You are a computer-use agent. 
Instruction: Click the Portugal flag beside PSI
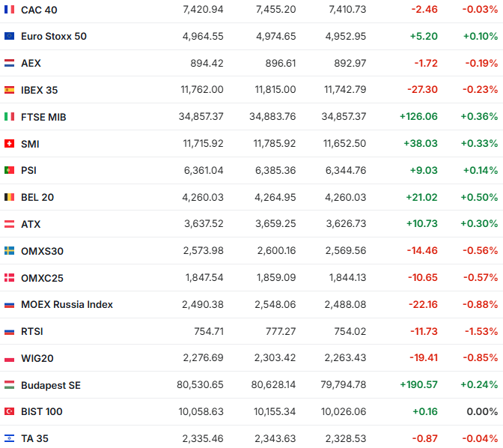click(x=9, y=170)
